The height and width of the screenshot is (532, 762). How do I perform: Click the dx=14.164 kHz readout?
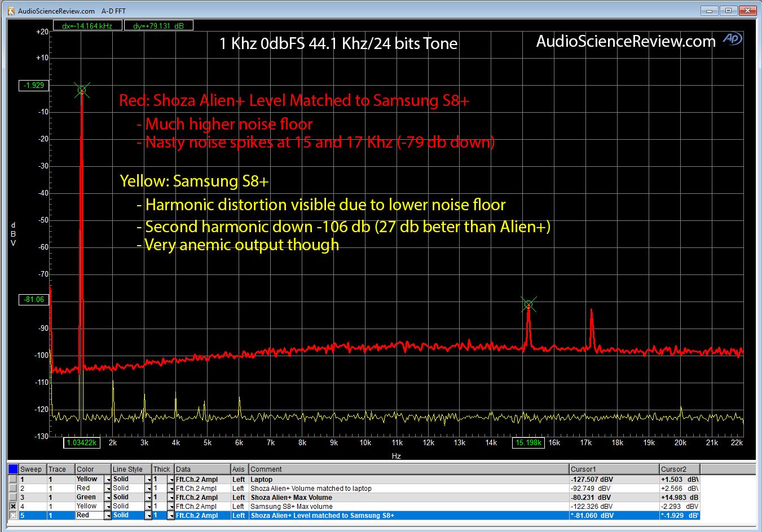point(87,25)
